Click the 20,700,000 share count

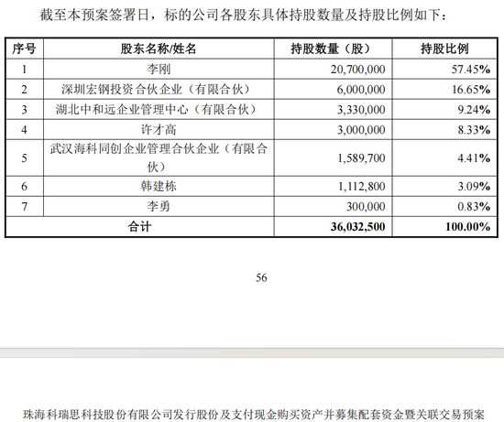(x=357, y=70)
